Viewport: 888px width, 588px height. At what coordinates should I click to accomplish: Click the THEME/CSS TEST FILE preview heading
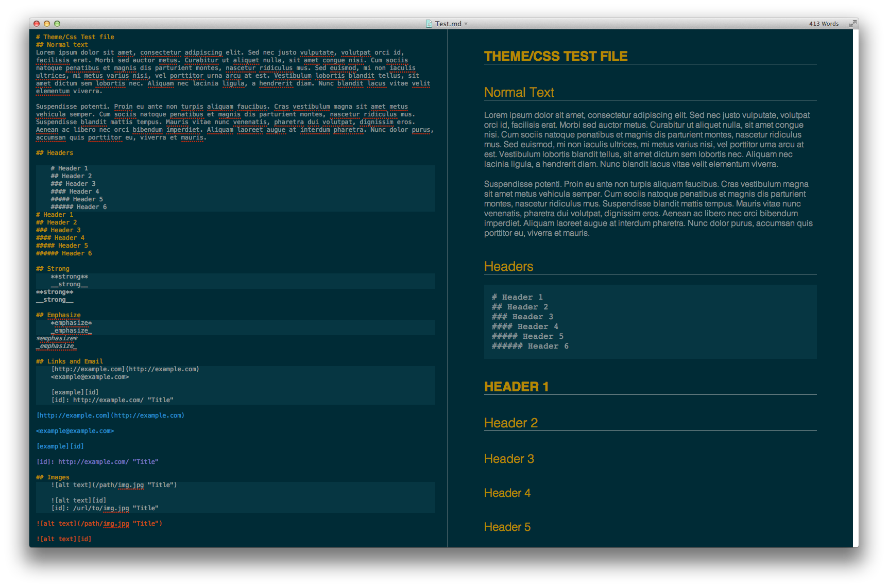click(x=556, y=56)
